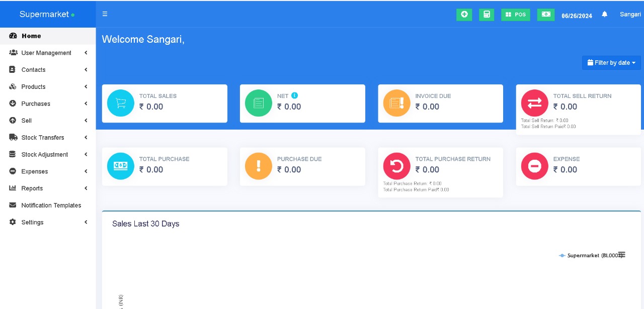644x309 pixels.
Task: Click the Contacts address book icon
Action: (x=13, y=70)
